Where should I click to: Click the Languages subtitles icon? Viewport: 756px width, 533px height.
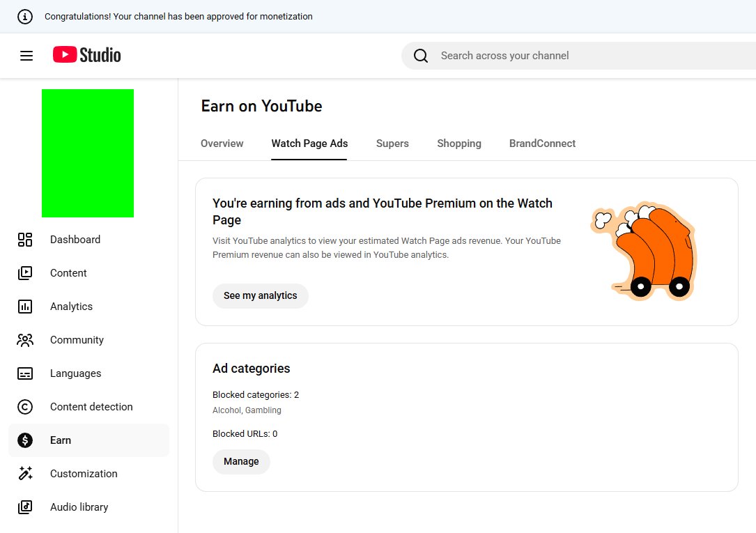25,373
